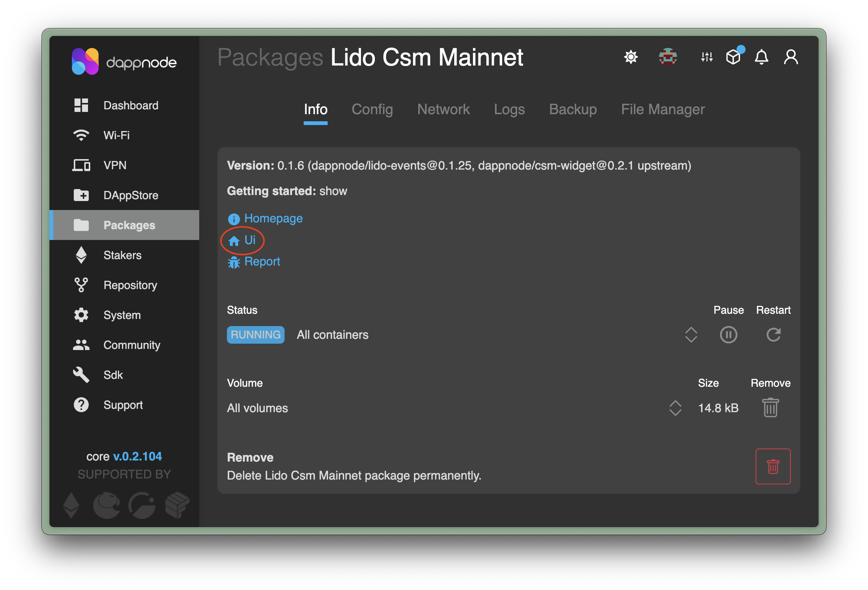Click the System gear icon
Screen dimensions: 868x590
point(81,315)
